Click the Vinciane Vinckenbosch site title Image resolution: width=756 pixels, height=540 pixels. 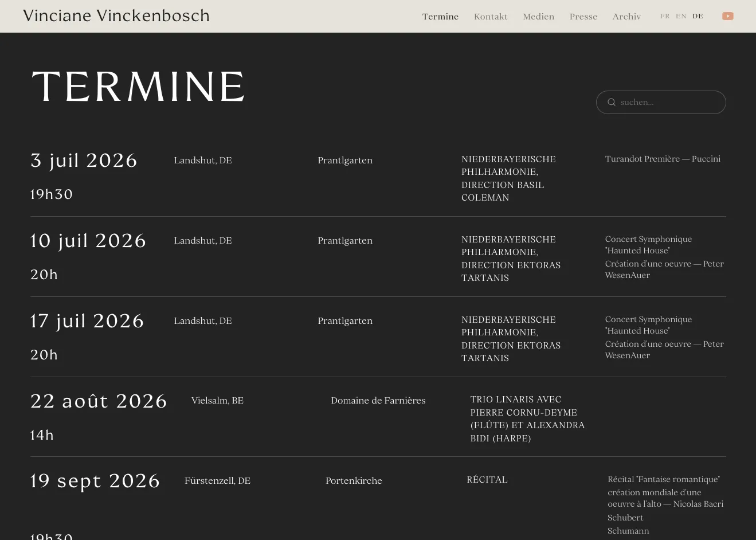click(x=116, y=16)
